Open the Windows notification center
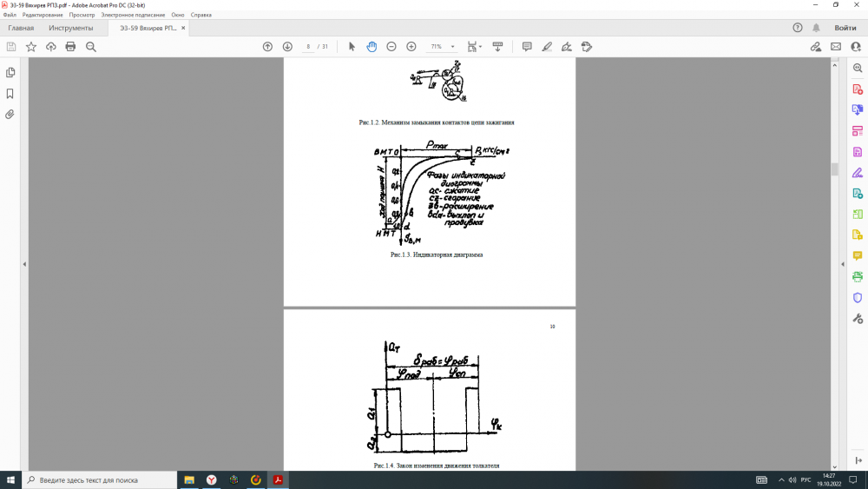The width and height of the screenshot is (868, 489). [x=853, y=480]
